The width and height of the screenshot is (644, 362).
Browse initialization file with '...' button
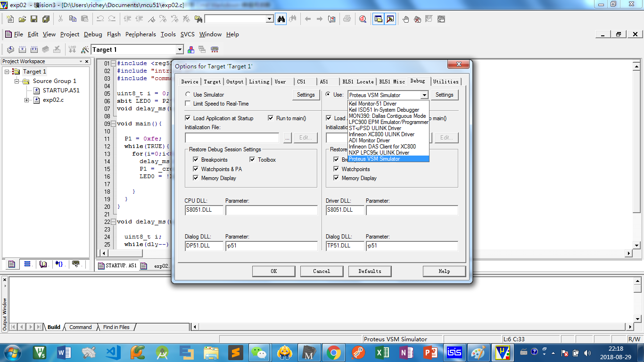pyautogui.click(x=287, y=138)
